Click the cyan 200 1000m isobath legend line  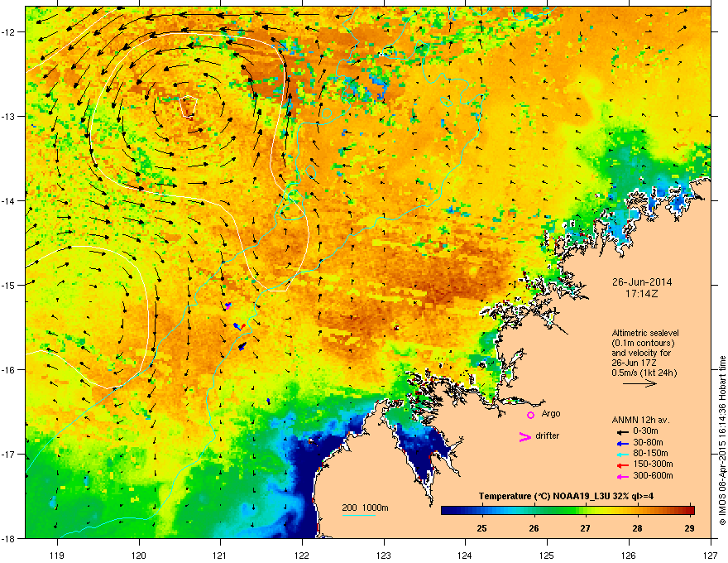358,516
